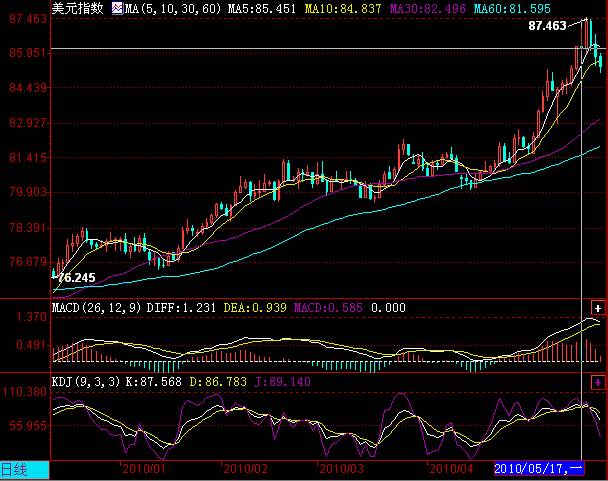Click the D:86.783 value
The image size is (608, 481).
(218, 382)
